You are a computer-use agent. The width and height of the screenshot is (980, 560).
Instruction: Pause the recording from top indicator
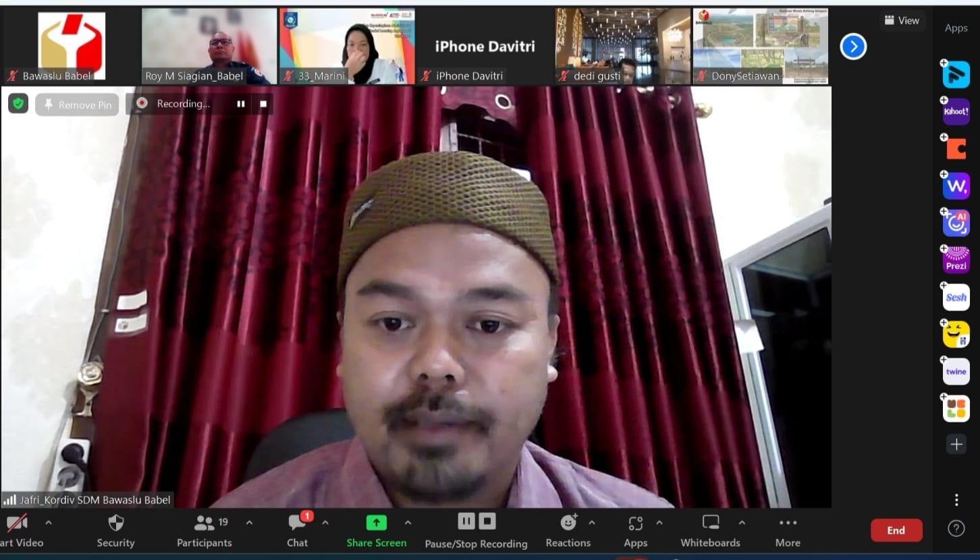coord(240,104)
